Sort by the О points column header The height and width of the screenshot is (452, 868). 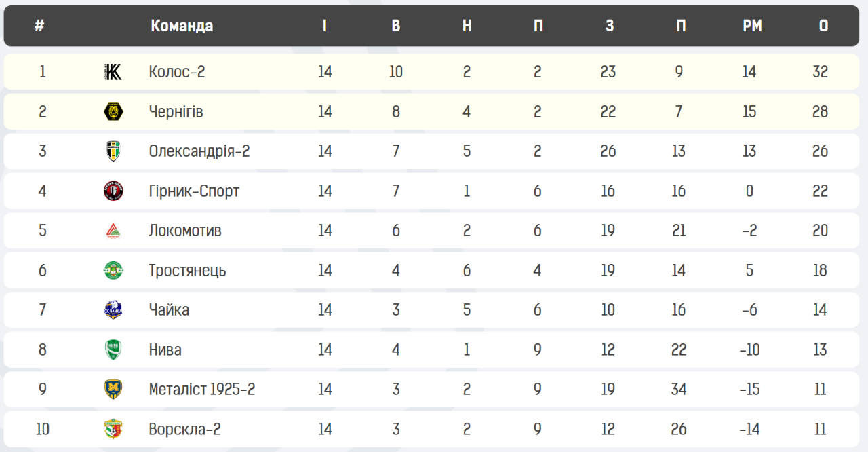[x=823, y=26]
